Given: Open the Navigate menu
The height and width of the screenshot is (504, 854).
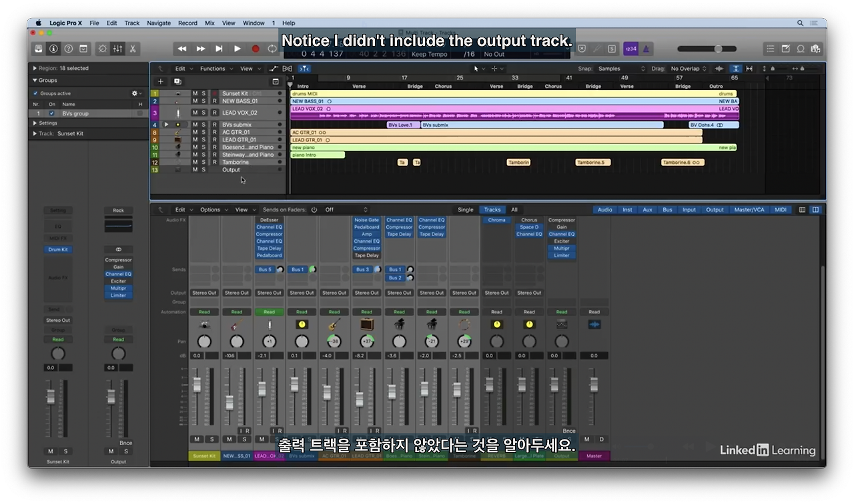Looking at the screenshot, I should coord(159,23).
